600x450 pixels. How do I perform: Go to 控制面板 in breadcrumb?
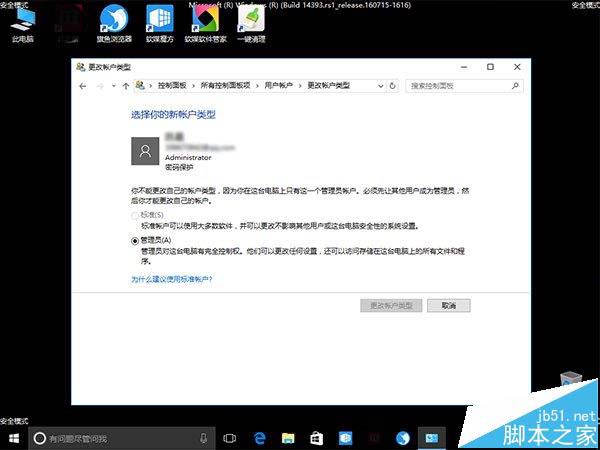point(172,86)
